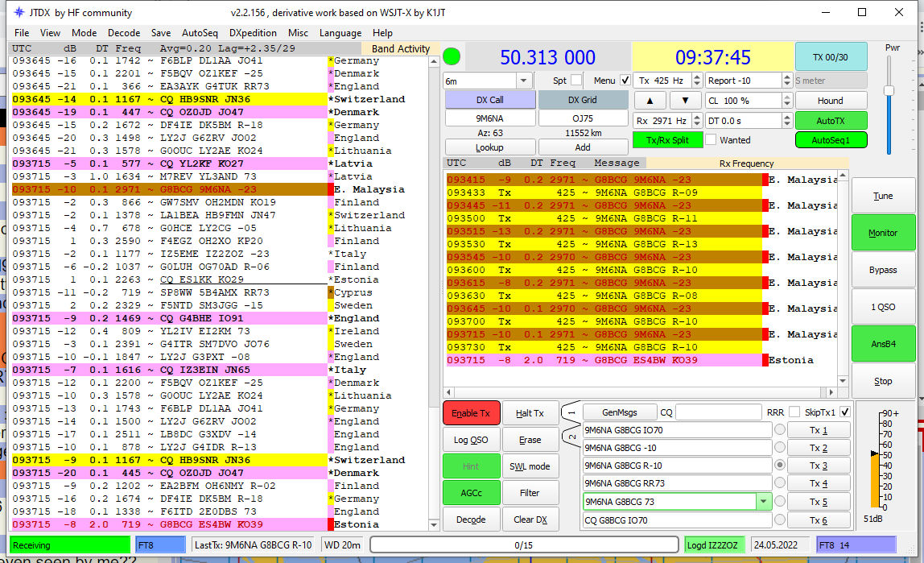Open the View menu

(x=50, y=33)
